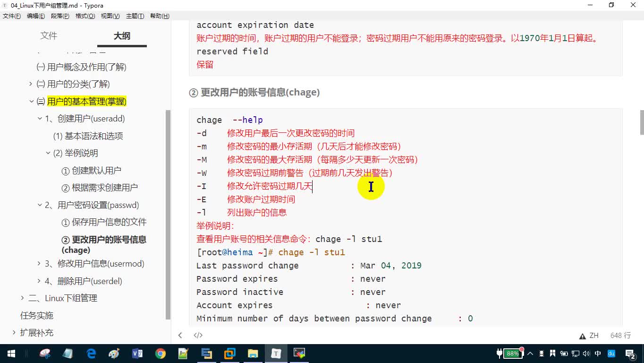Screen dimensions: 644x363
Task: Open the network tray icon
Action: (x=576, y=354)
